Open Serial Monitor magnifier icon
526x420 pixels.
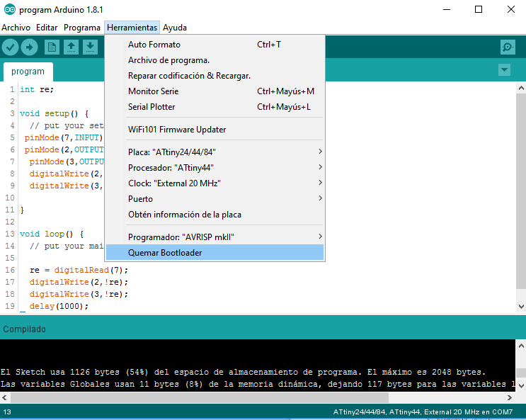coord(508,47)
